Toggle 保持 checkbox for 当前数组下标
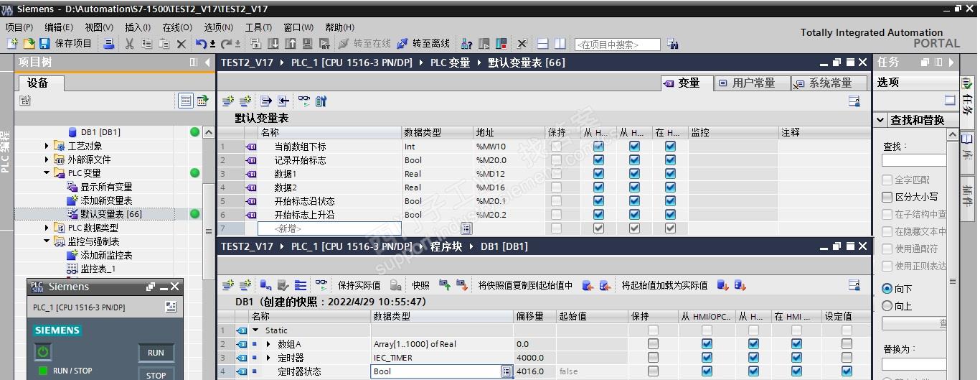 [x=557, y=146]
